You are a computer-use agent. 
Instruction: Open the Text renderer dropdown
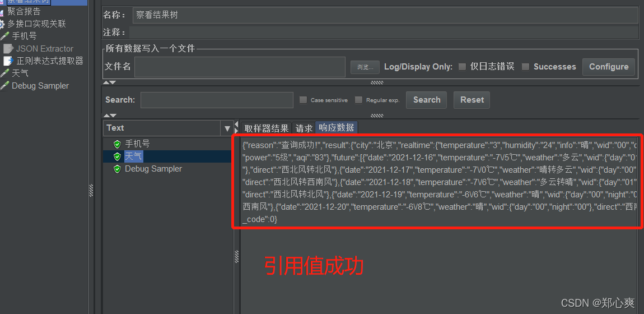pos(227,128)
